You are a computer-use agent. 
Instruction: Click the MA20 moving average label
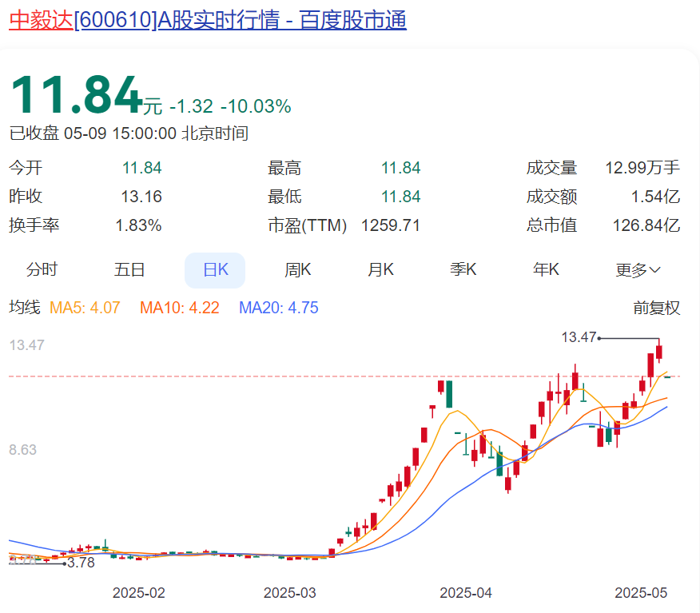tap(278, 308)
